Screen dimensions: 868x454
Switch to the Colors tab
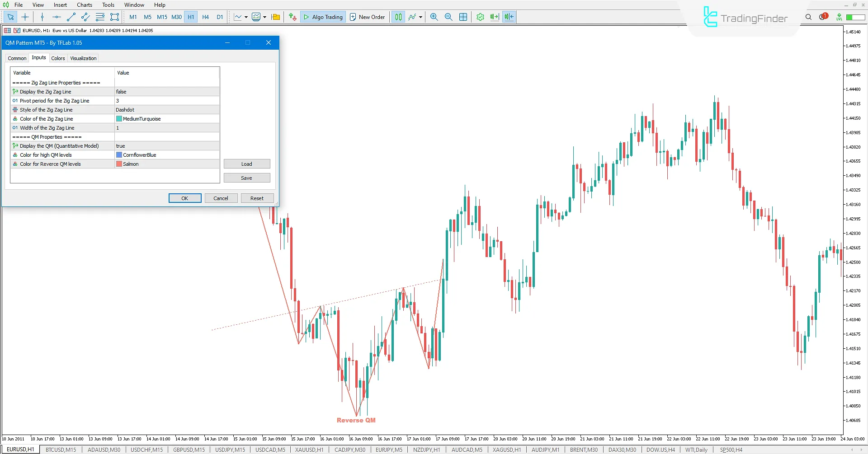pos(58,58)
